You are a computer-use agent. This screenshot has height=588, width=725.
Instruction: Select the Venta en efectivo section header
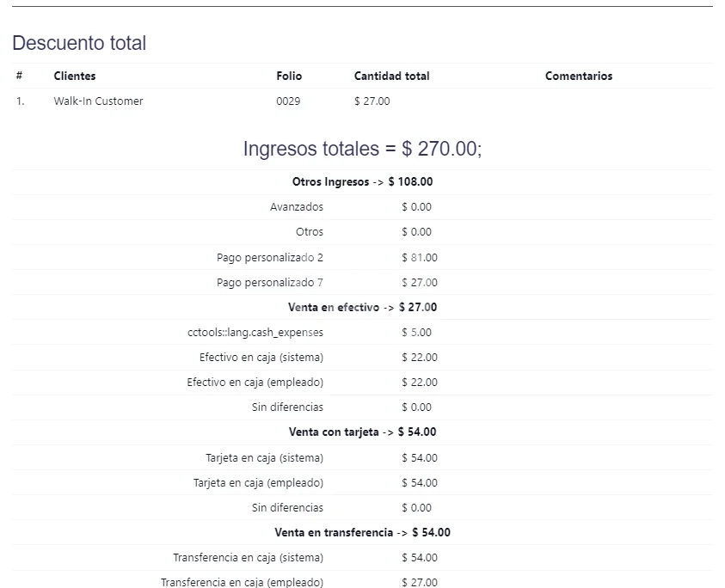click(x=362, y=307)
